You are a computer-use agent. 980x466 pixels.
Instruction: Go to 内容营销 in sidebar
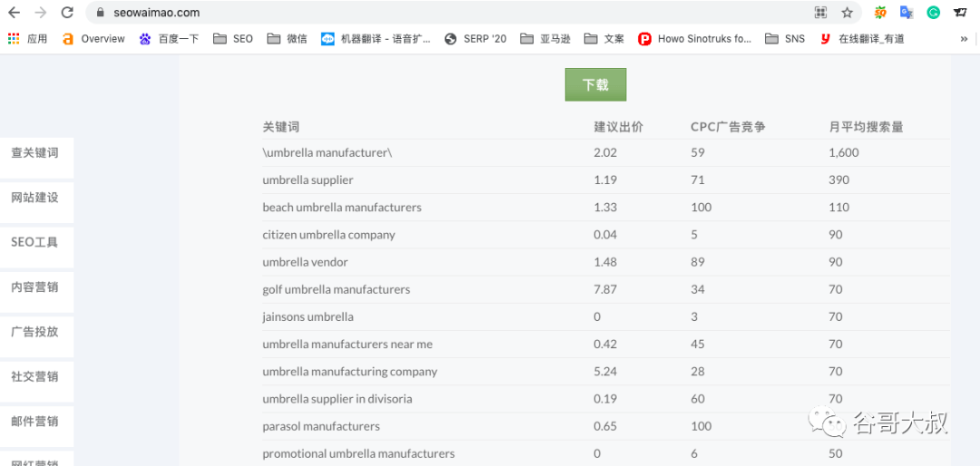point(34,287)
